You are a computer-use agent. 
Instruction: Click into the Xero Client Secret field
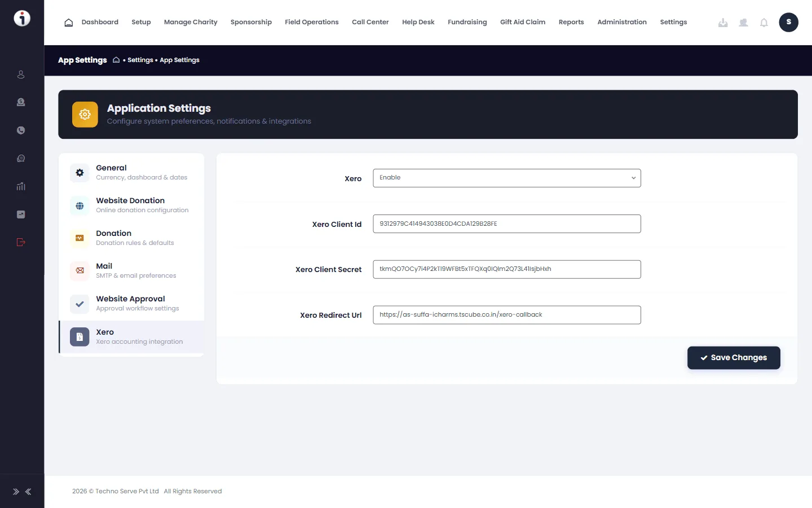pyautogui.click(x=507, y=269)
